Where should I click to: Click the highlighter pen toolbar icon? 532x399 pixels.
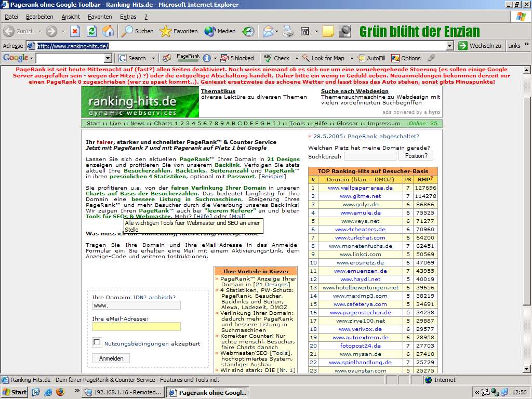coord(431,58)
